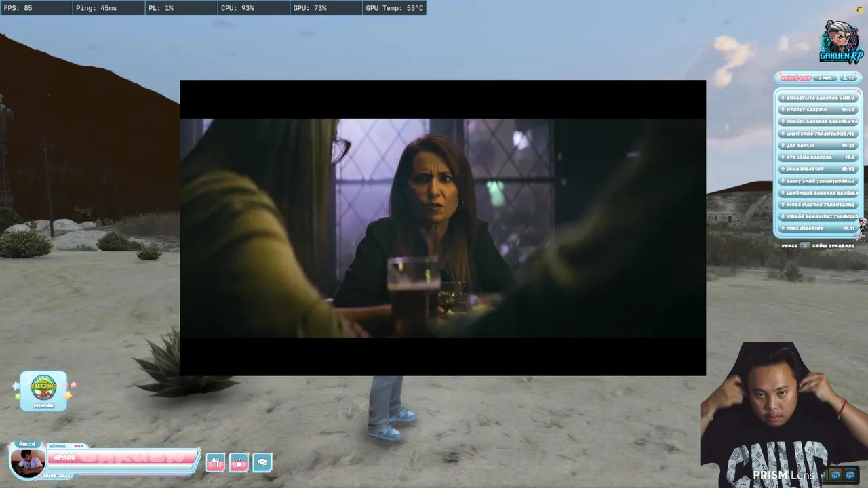Select Chubbylito Barrera in radio list
The width and height of the screenshot is (868, 488).
pyautogui.click(x=818, y=98)
